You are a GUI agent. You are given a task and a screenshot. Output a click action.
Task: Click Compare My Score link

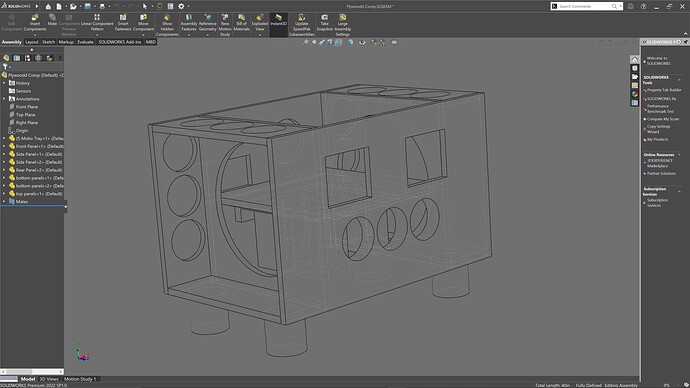tap(663, 119)
